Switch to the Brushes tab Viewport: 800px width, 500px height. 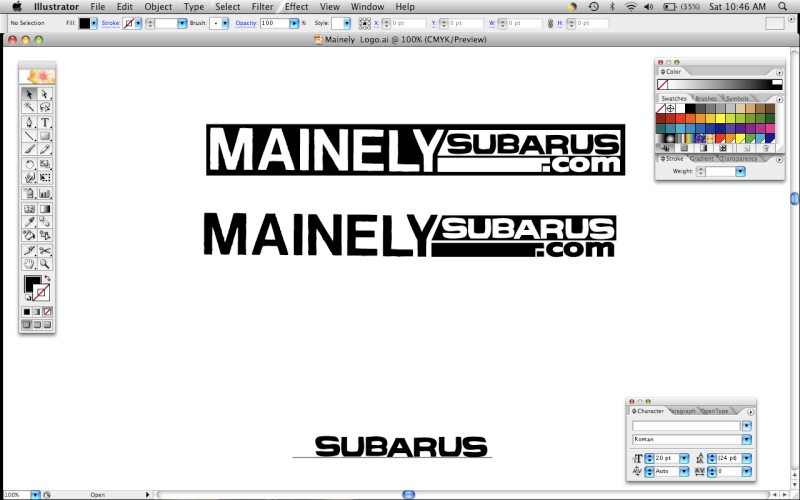[x=706, y=98]
